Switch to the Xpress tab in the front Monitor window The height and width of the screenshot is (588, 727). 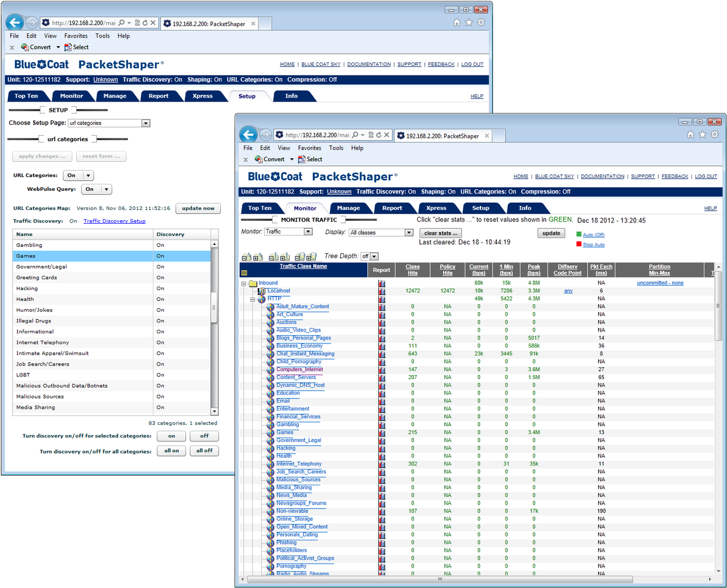[436, 208]
